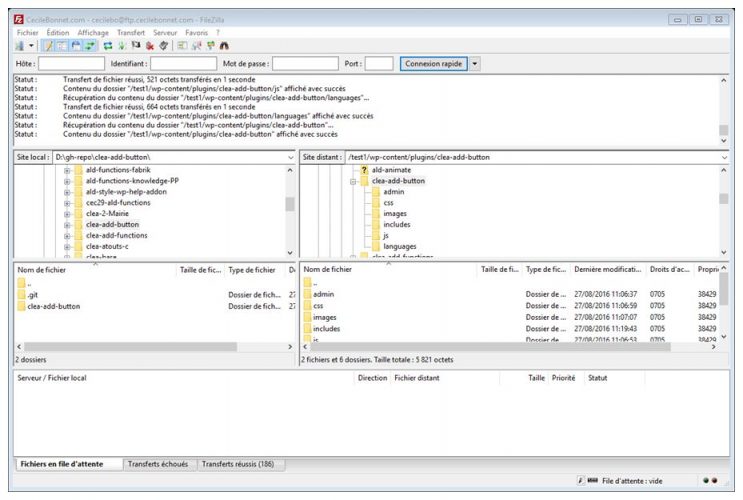
Task: Select the admin folder in remote tree
Action: (394, 192)
